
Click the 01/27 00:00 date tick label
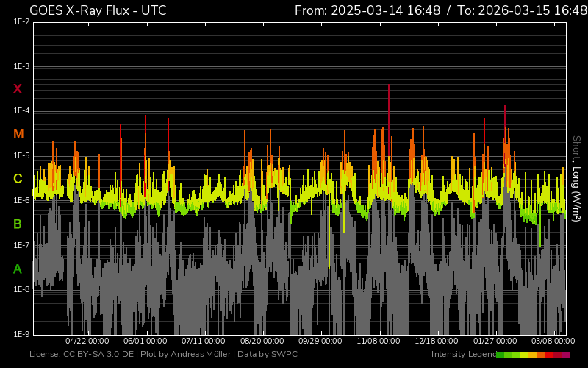[x=495, y=342]
